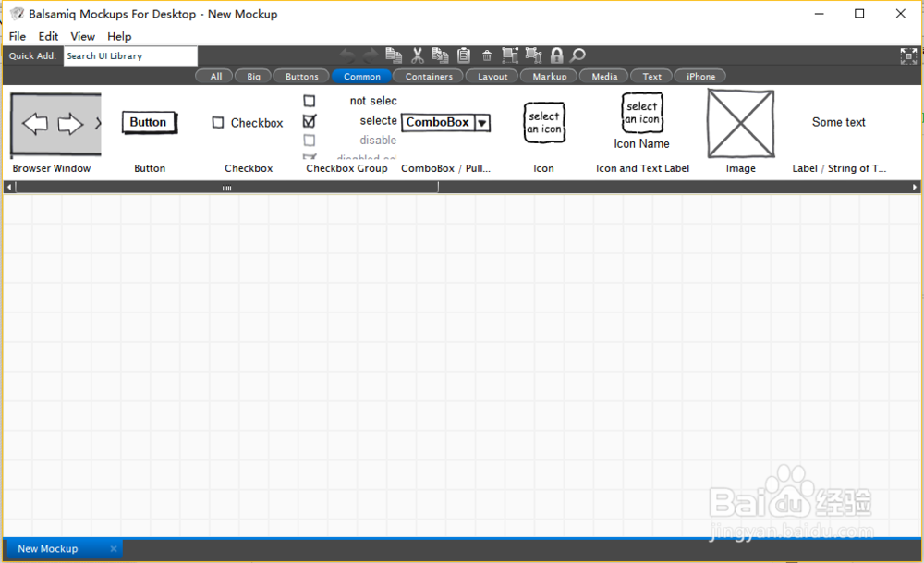Click the Quick Add search field
The width and height of the screenshot is (924, 563).
pyautogui.click(x=130, y=56)
